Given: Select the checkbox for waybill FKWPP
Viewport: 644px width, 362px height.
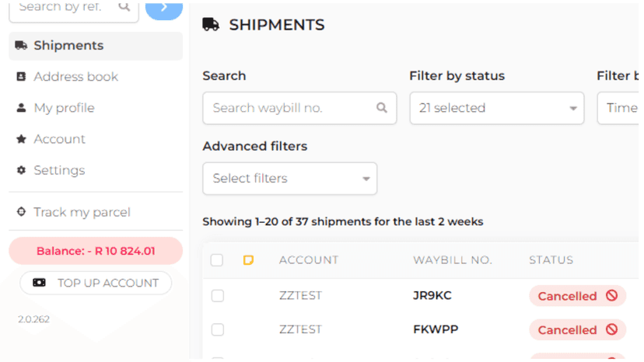Looking at the screenshot, I should [217, 329].
